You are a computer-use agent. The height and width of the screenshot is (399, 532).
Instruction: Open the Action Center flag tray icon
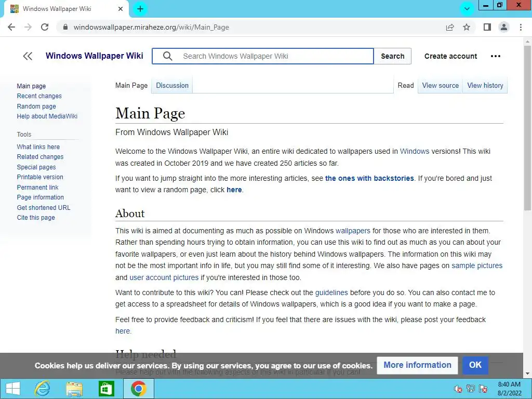point(483,389)
